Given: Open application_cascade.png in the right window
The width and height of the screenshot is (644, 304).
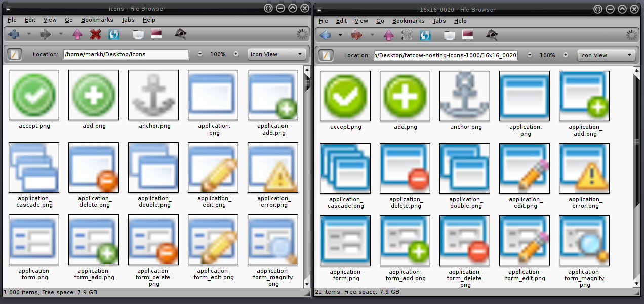Looking at the screenshot, I should point(345,168).
